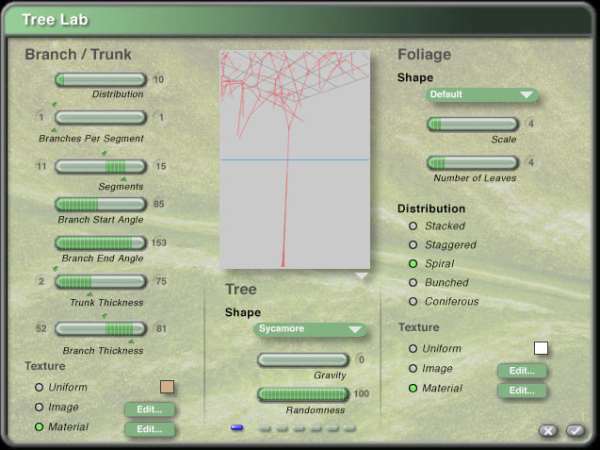Image resolution: width=600 pixels, height=450 pixels.
Task: Adjust the Gravity slider
Action: click(303, 360)
